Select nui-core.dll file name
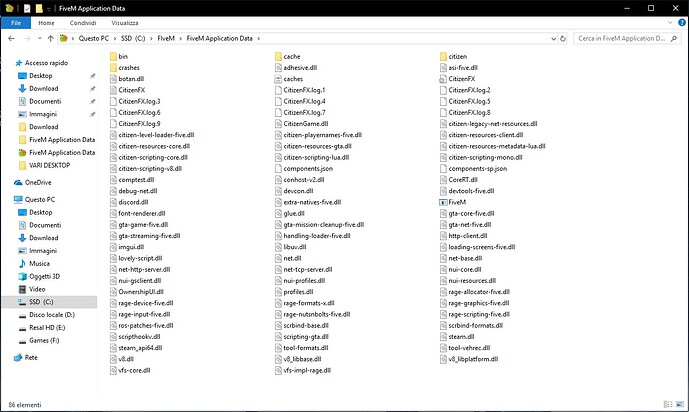This screenshot has width=689, height=412. point(465,269)
